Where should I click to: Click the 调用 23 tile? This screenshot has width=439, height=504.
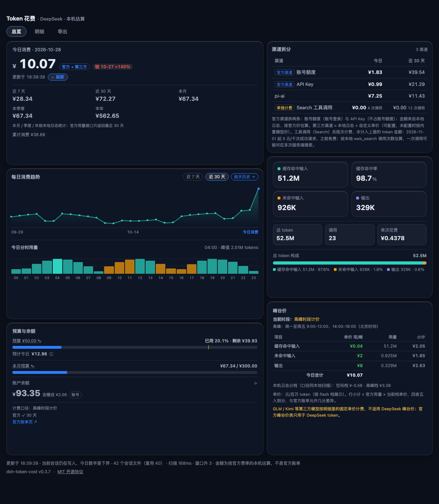pyautogui.click(x=350, y=234)
